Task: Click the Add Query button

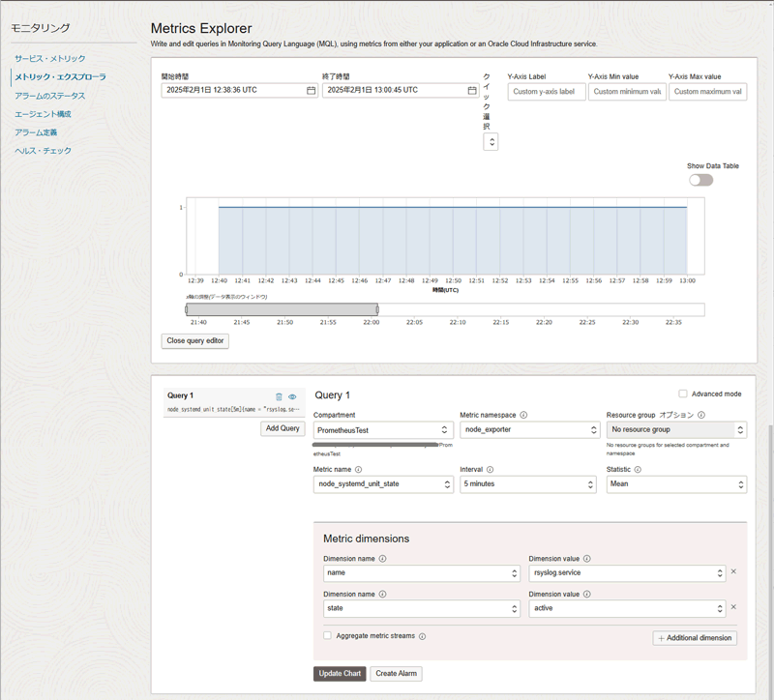Action: (283, 428)
